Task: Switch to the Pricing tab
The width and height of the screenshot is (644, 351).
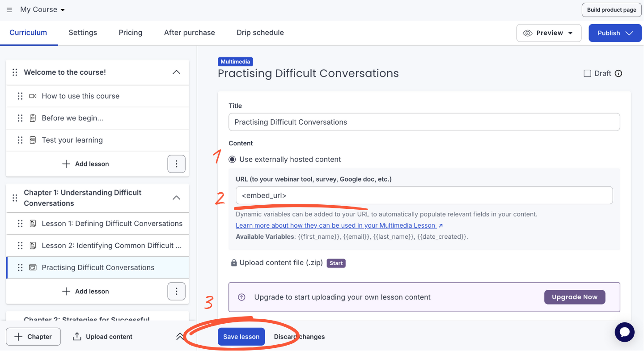Action: [131, 33]
